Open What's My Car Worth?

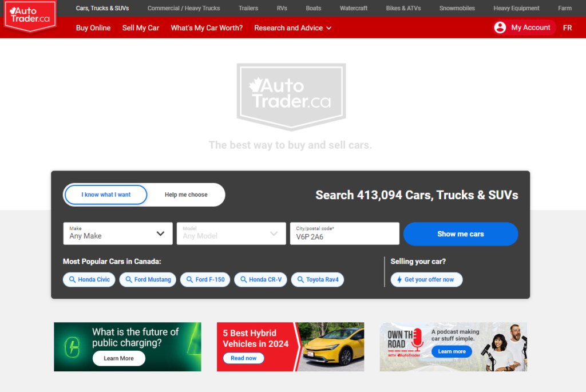[207, 28]
